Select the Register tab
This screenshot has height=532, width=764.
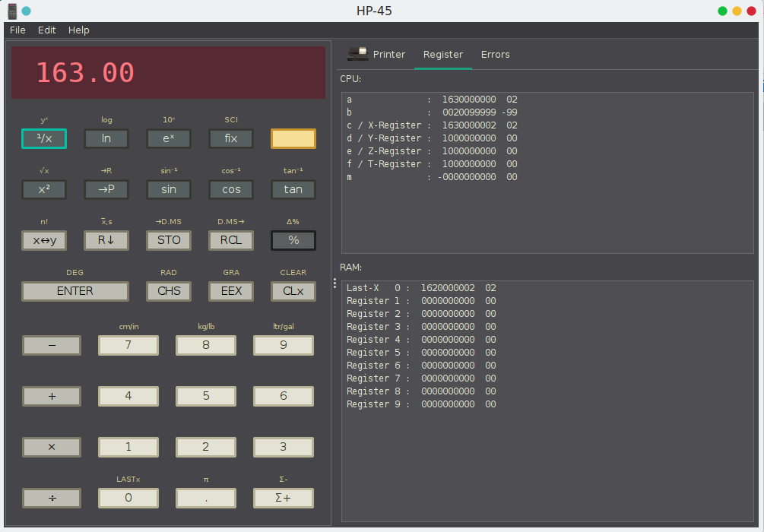[x=443, y=55]
